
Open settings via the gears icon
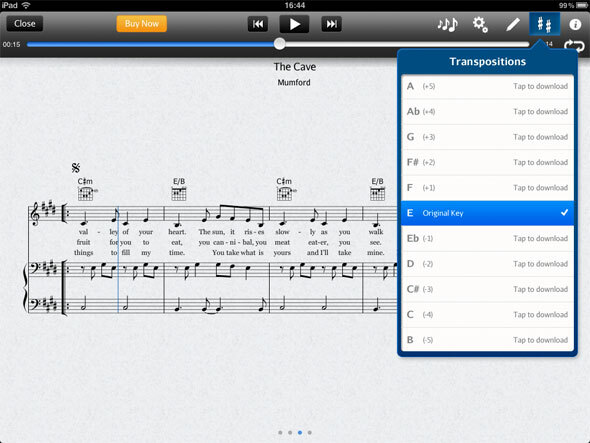pos(480,24)
